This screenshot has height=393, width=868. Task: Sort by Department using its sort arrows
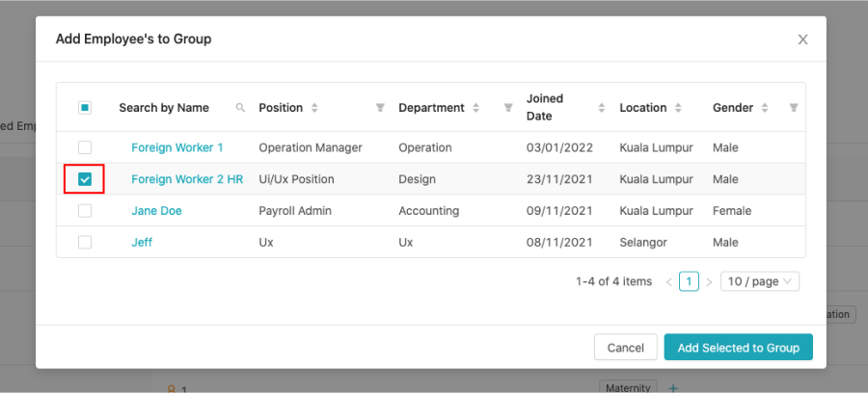476,108
